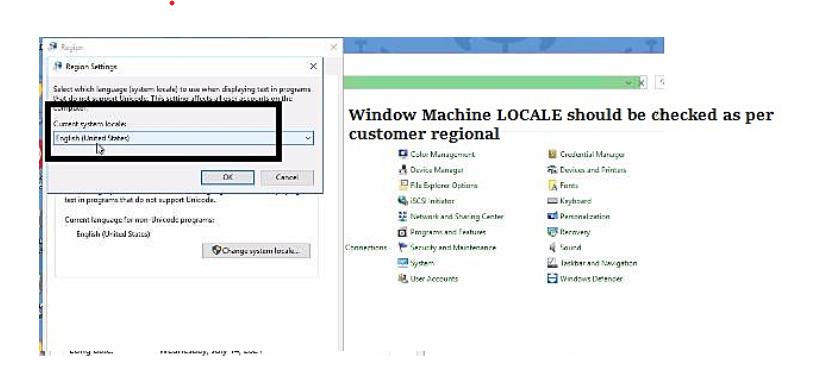Open the Network and Sharing Center icon
The width and height of the screenshot is (822, 385).
pos(403,216)
